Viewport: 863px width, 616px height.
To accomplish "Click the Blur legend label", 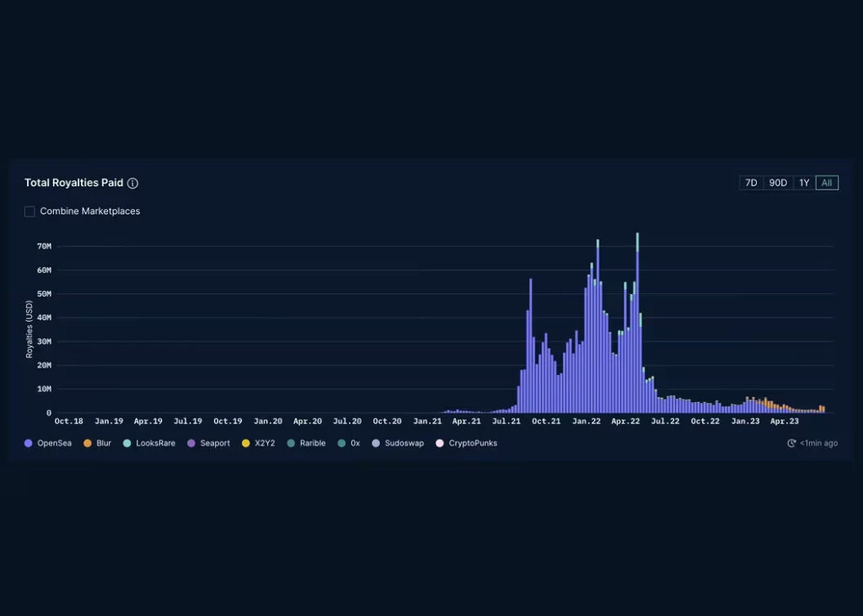I will tap(104, 443).
